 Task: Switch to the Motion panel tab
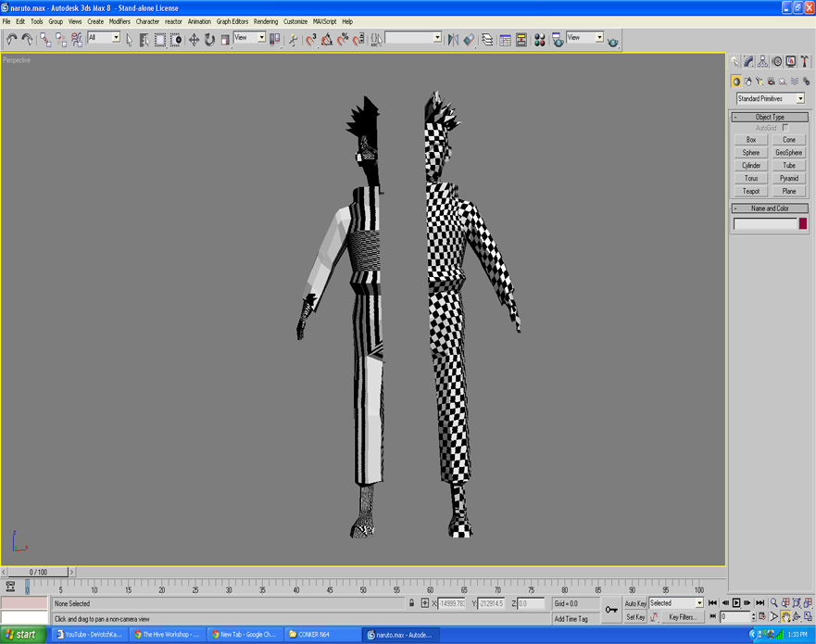coord(776,61)
